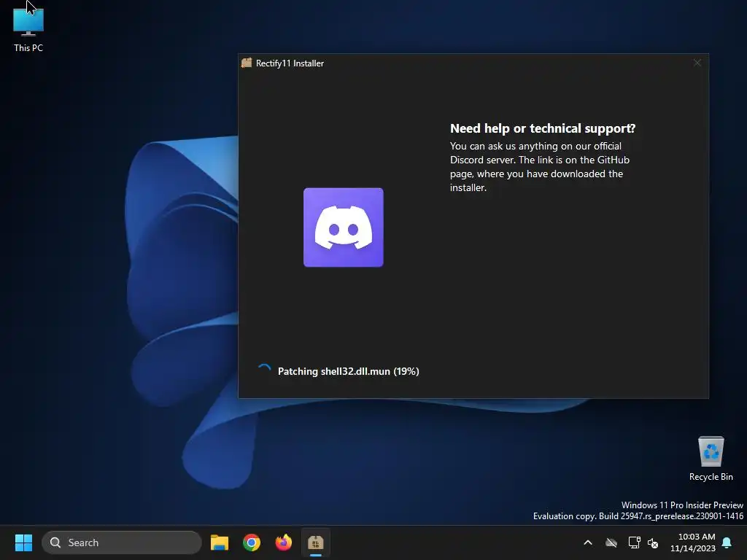Image resolution: width=747 pixels, height=560 pixels.
Task: Click the 'Patching shell32.dll.mun (19%)' status text
Action: [348, 371]
